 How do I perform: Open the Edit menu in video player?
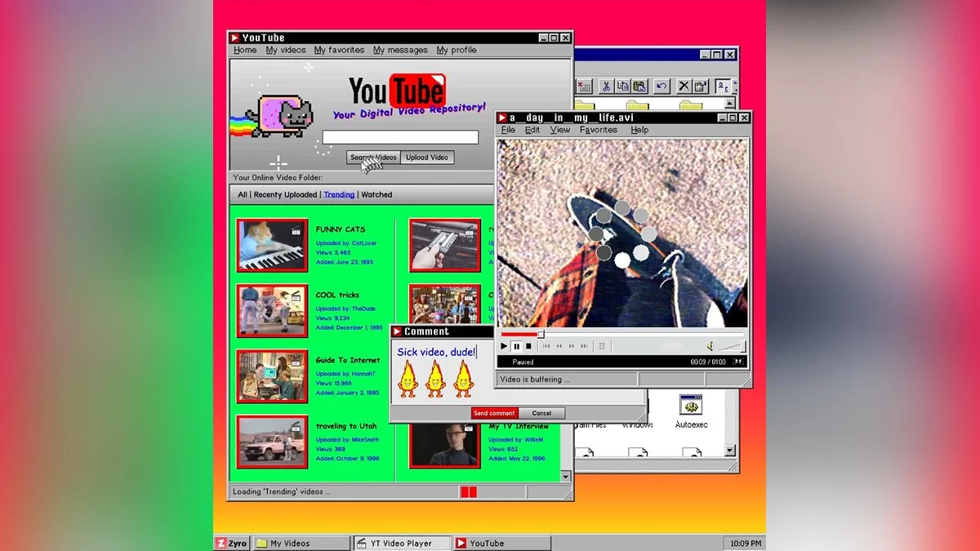pyautogui.click(x=532, y=130)
